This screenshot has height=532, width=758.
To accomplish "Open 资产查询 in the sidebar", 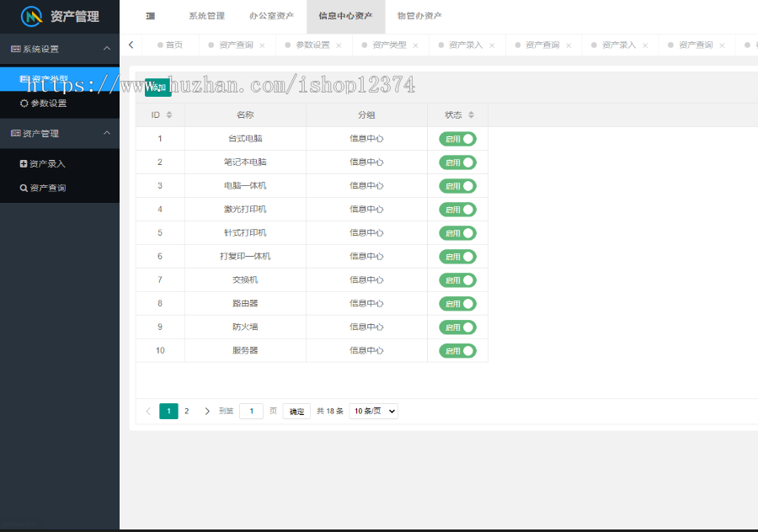I will [x=60, y=188].
